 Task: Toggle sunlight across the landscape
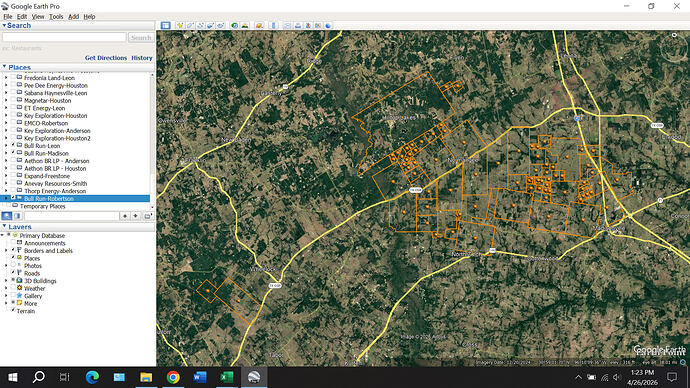(x=245, y=26)
